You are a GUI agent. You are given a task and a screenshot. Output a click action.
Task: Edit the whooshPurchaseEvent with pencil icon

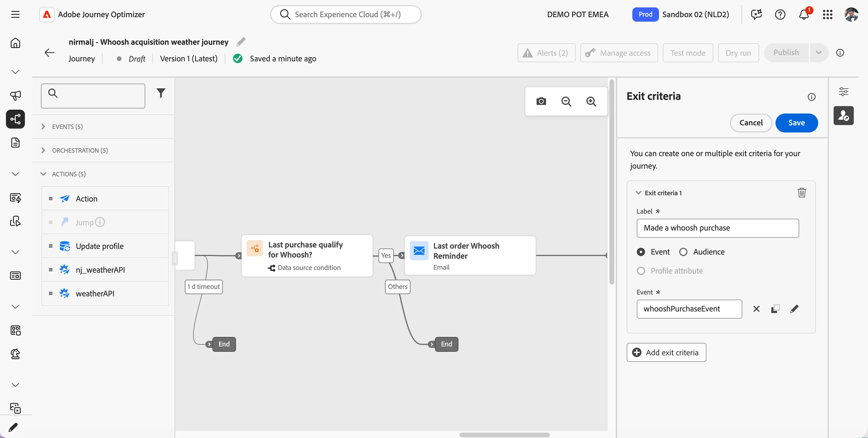pos(794,309)
